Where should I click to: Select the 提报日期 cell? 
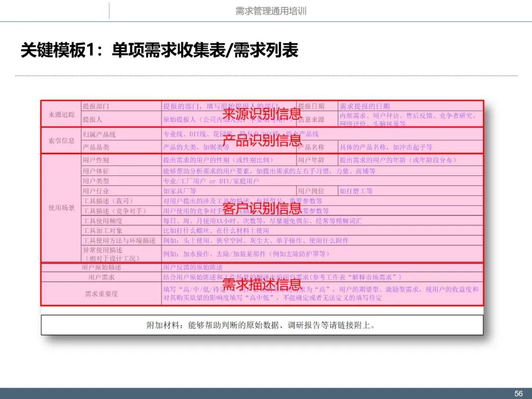pyautogui.click(x=318, y=106)
